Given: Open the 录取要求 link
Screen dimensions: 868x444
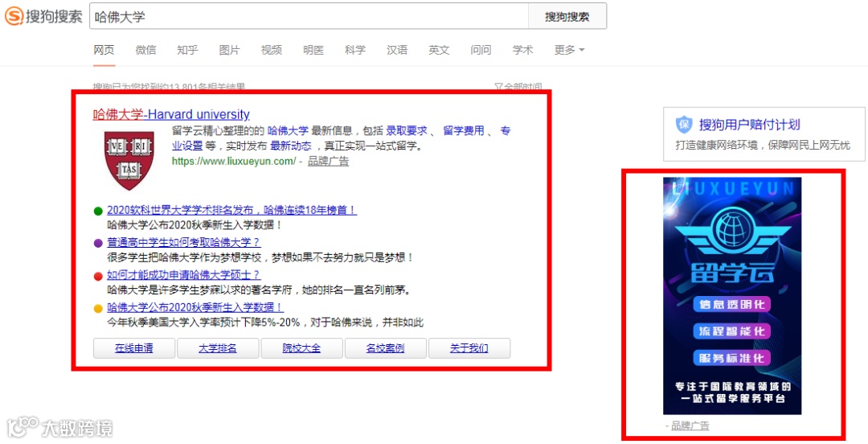Looking at the screenshot, I should pos(407,131).
